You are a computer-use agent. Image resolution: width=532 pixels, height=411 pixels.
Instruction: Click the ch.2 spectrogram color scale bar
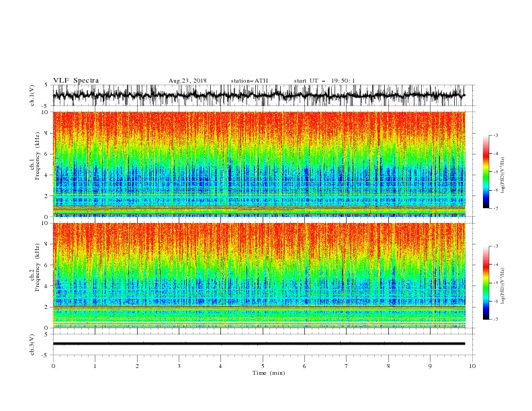486,283
